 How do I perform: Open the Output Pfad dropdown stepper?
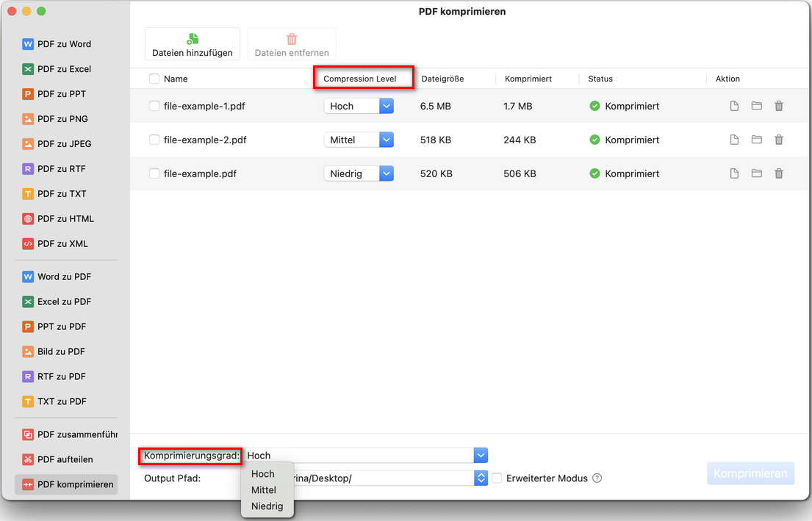coord(481,478)
